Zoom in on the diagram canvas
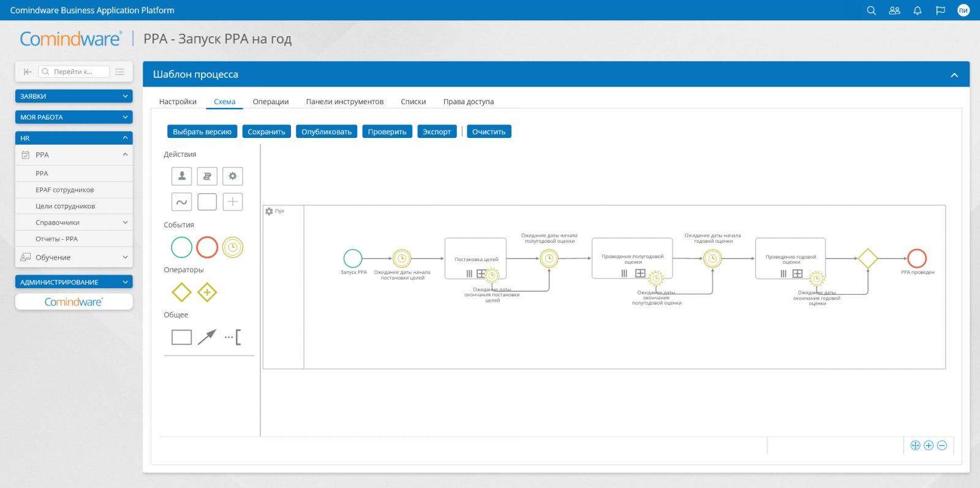 [x=929, y=446]
